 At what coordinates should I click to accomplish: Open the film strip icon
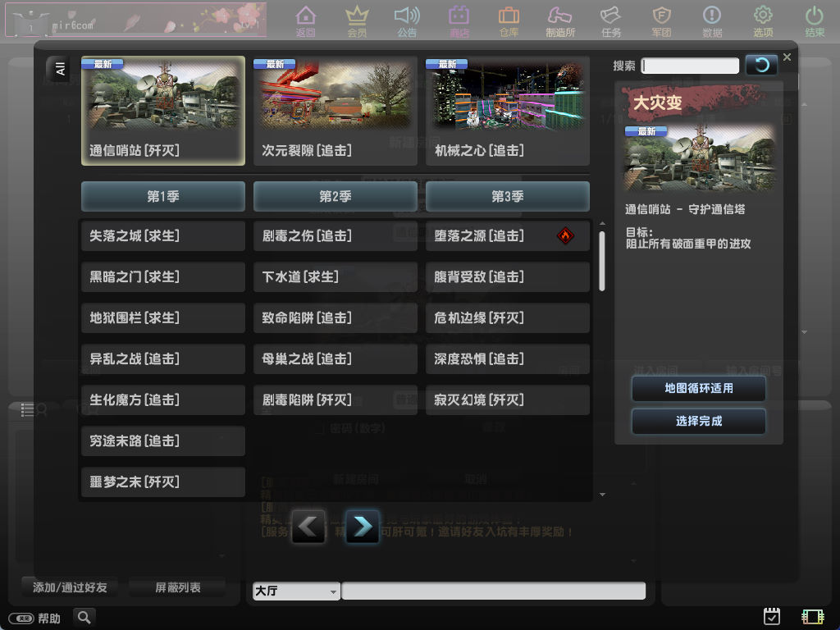(x=812, y=617)
